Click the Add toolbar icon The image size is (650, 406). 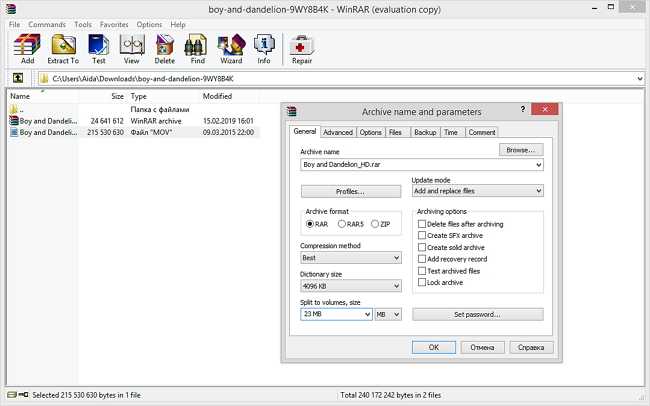coord(27,49)
